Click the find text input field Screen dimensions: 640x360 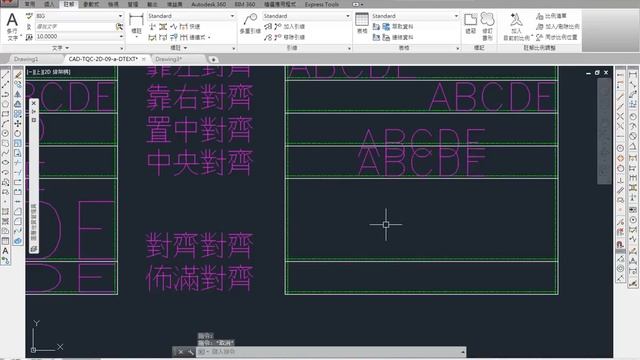click(75, 27)
